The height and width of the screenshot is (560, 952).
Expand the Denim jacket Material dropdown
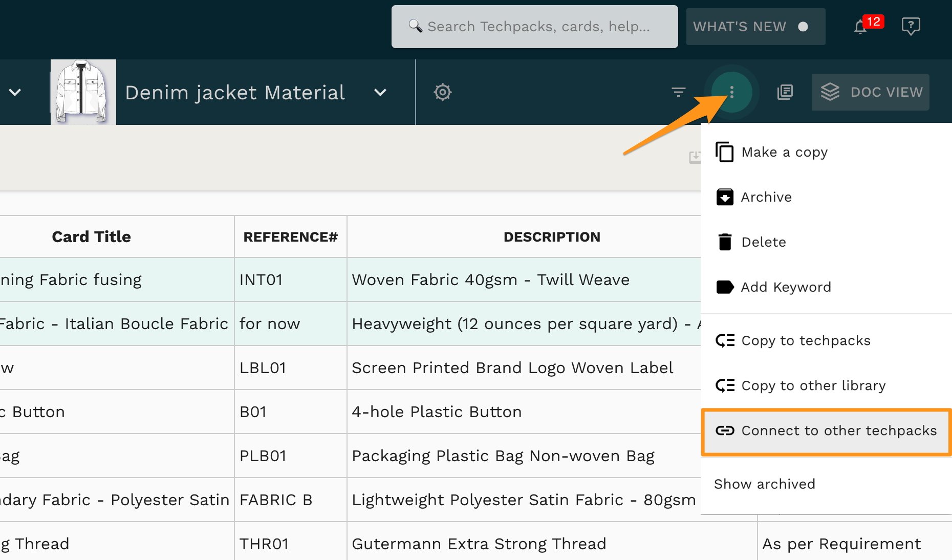pos(380,93)
